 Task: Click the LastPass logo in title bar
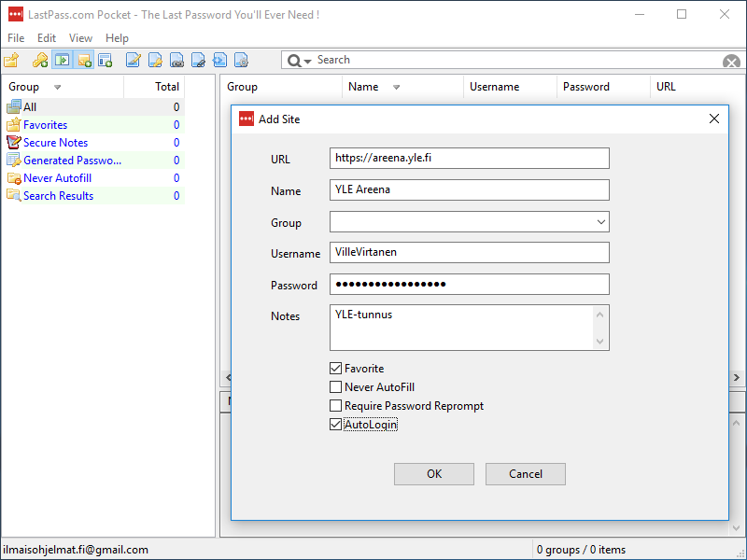pyautogui.click(x=16, y=14)
